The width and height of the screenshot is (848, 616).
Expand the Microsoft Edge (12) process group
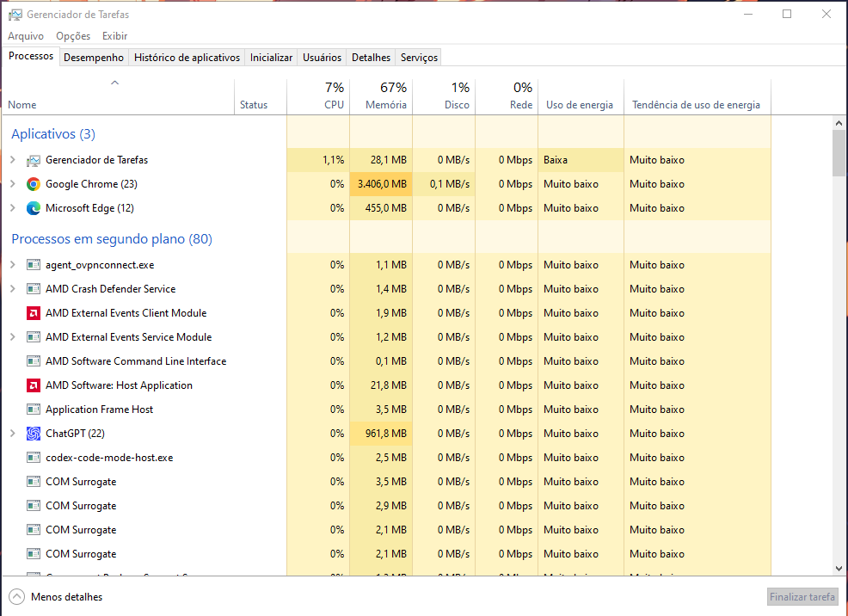pos(12,208)
